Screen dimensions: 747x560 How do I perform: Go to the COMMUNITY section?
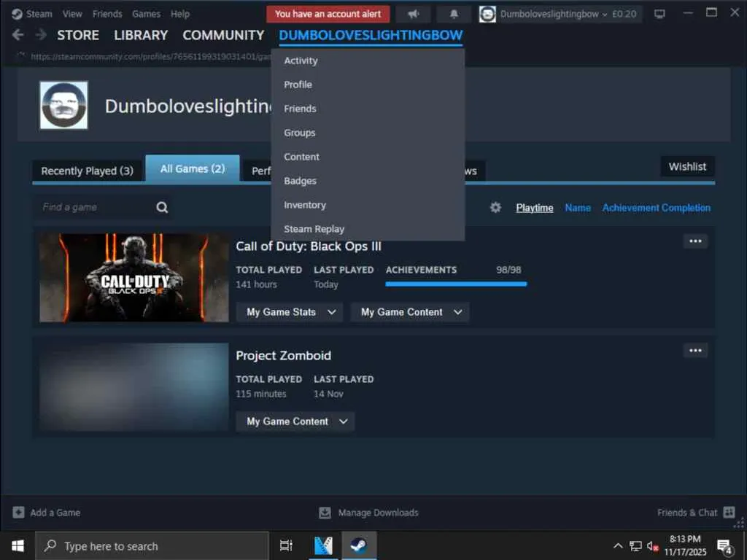click(223, 35)
